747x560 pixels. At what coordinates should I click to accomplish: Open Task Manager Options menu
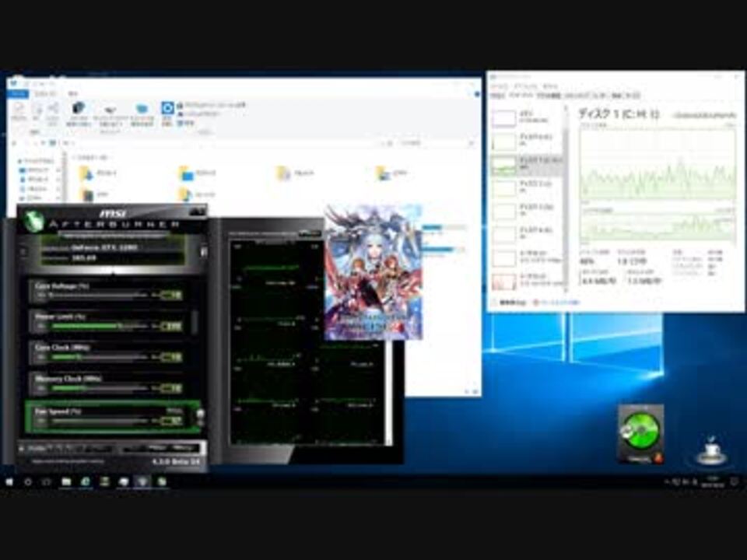(x=525, y=86)
